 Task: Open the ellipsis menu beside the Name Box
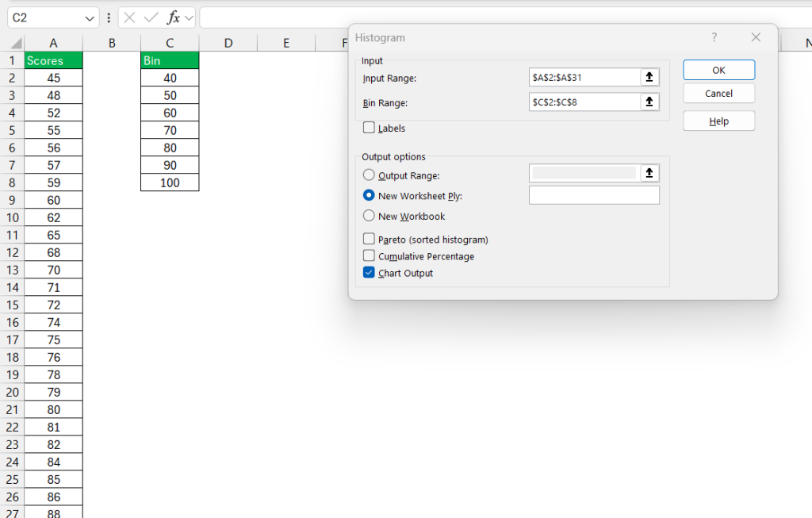(108, 17)
